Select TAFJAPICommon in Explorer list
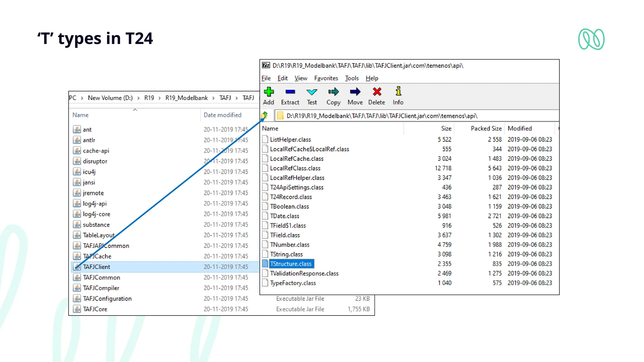Image resolution: width=644 pixels, height=362 pixels. pyautogui.click(x=106, y=246)
